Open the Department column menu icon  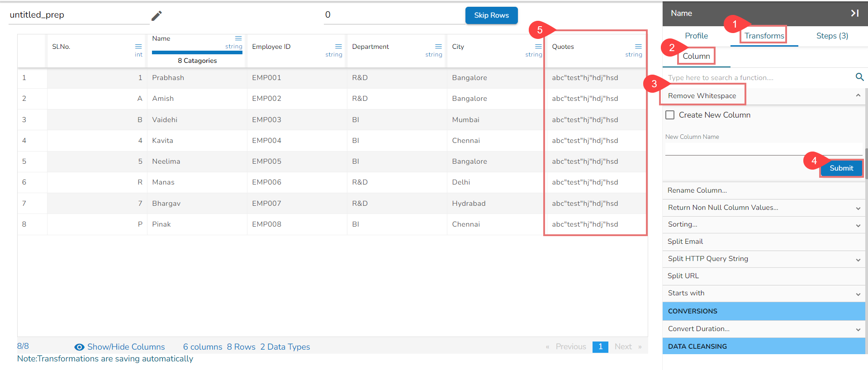(438, 47)
